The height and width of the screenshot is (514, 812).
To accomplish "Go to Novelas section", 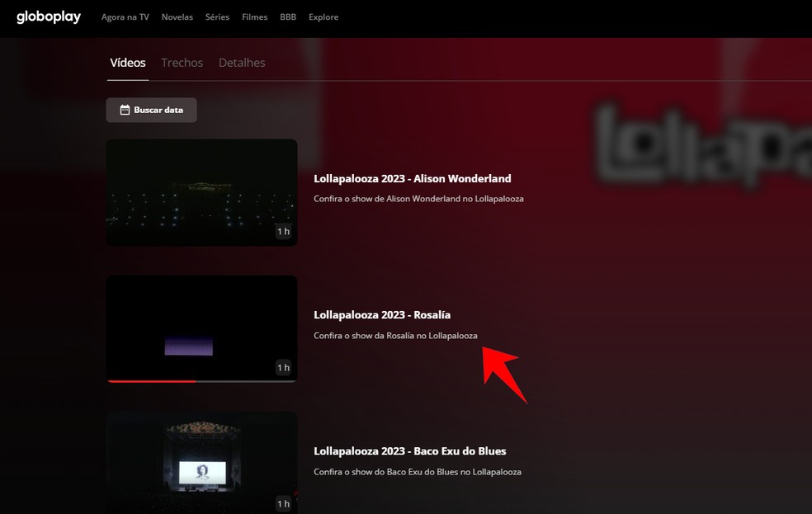I will (177, 17).
